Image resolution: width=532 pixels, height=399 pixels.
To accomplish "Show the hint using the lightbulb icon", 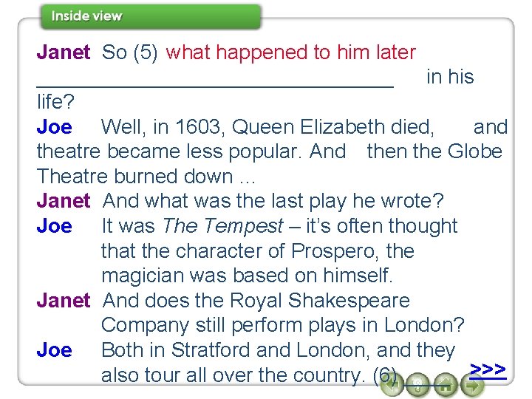I will (419, 384).
